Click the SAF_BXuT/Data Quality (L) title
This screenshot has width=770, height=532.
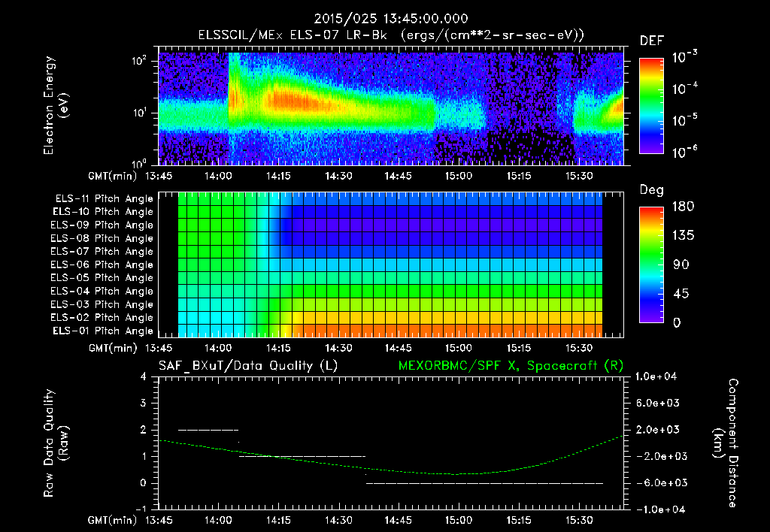click(x=248, y=366)
